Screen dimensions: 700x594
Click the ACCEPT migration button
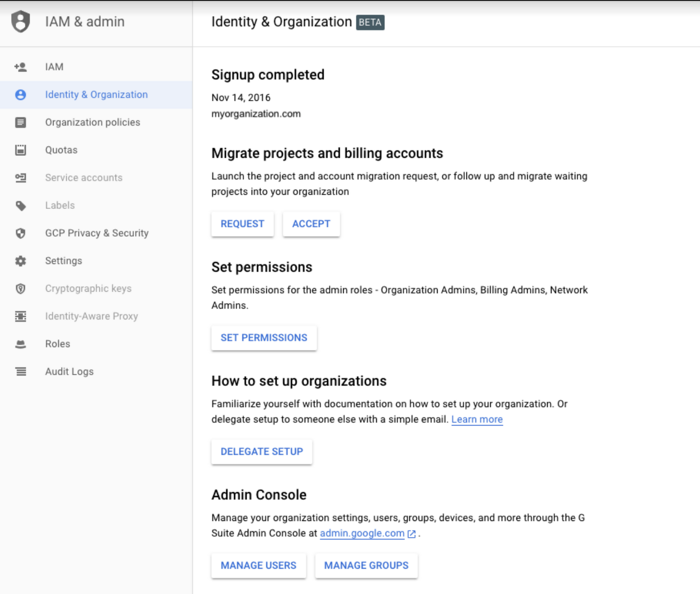click(311, 224)
